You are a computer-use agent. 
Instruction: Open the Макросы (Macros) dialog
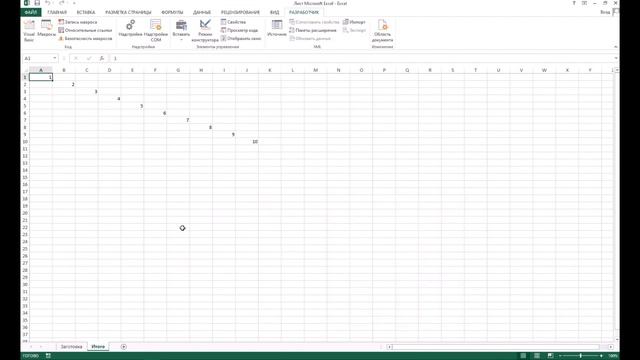coord(47,29)
